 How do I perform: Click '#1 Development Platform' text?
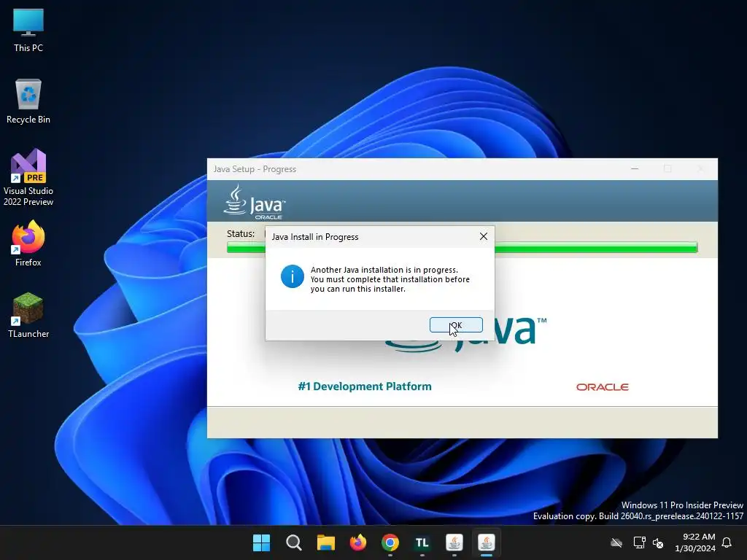coord(365,386)
